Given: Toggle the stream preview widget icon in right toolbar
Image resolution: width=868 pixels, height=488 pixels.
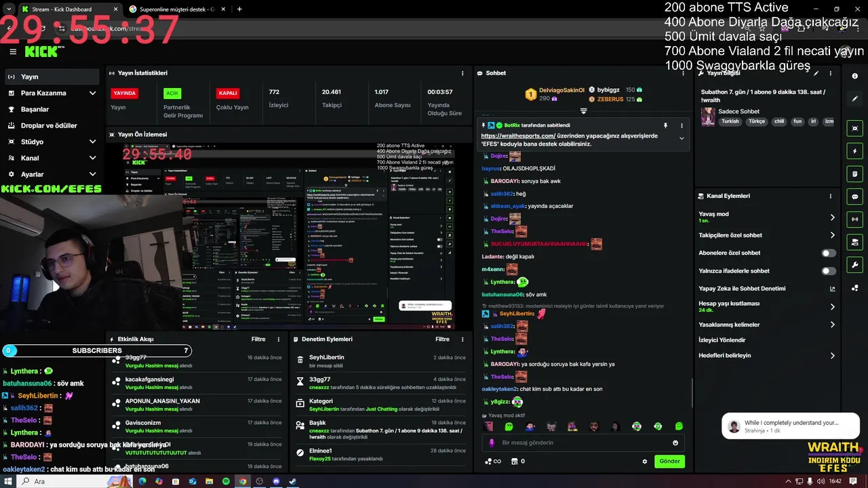Looking at the screenshot, I should click(x=855, y=128).
